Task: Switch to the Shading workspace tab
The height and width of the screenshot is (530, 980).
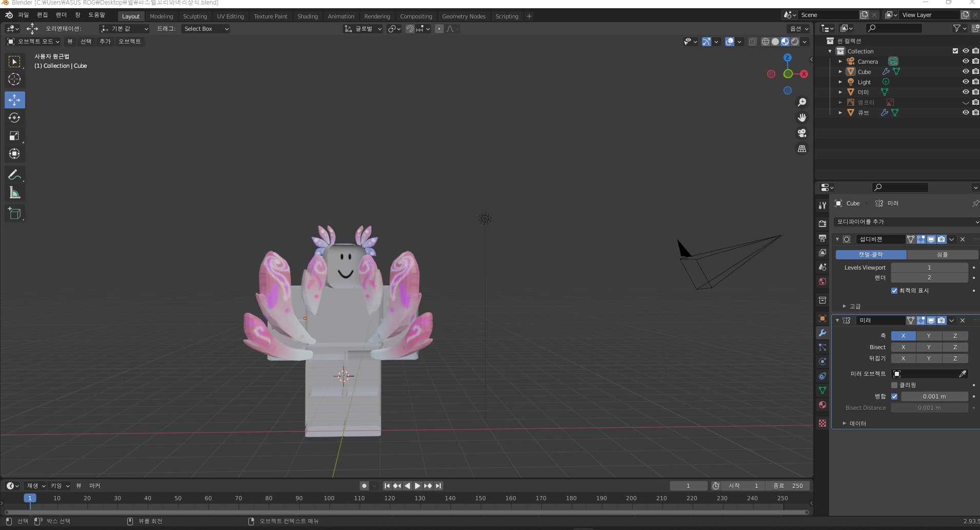Action: 307,16
